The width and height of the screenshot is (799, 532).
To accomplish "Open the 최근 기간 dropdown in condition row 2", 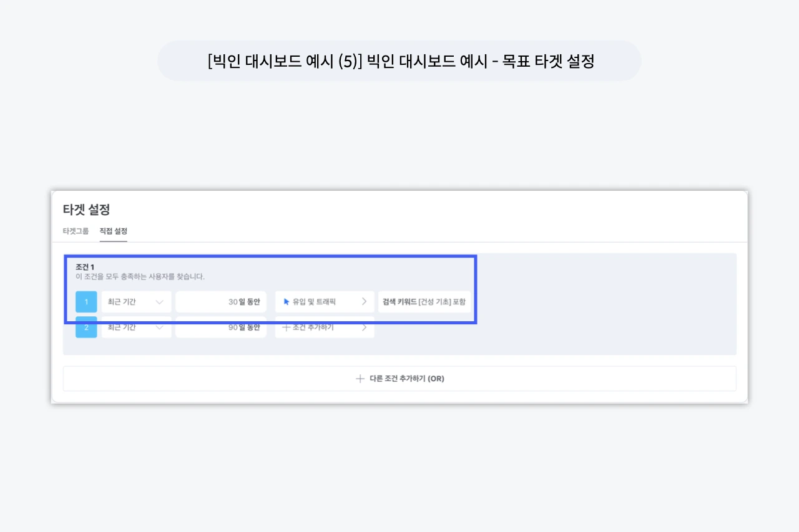I will point(136,327).
